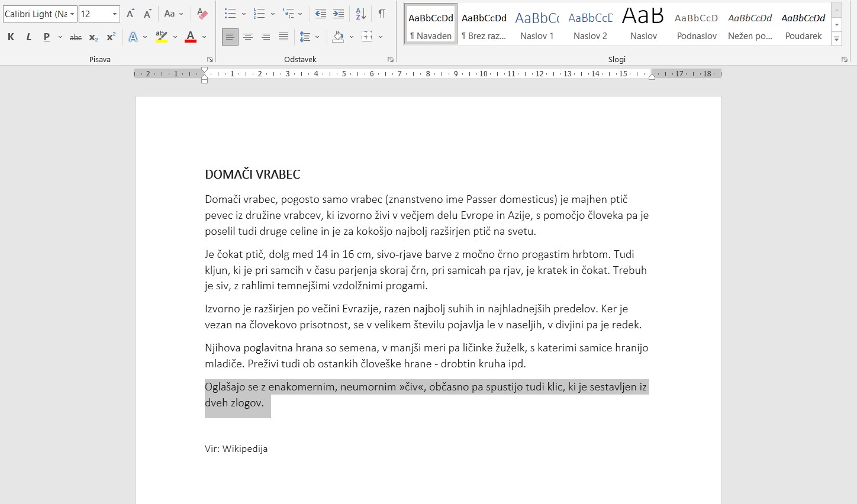Apply multilevel list
This screenshot has height=504, width=857.
[x=288, y=14]
